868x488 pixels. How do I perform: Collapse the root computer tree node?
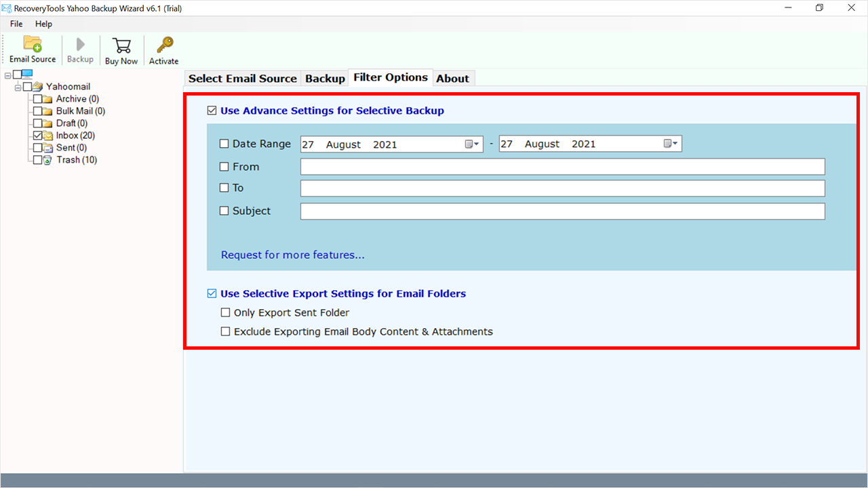8,75
